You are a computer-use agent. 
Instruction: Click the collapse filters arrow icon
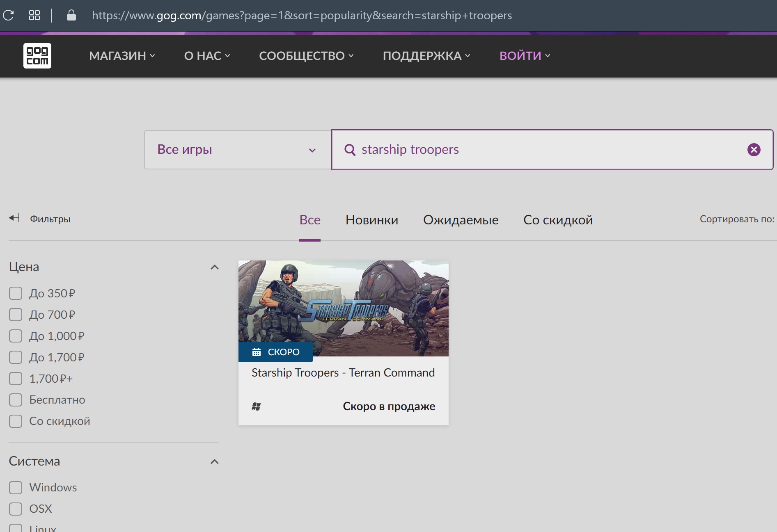[14, 218]
